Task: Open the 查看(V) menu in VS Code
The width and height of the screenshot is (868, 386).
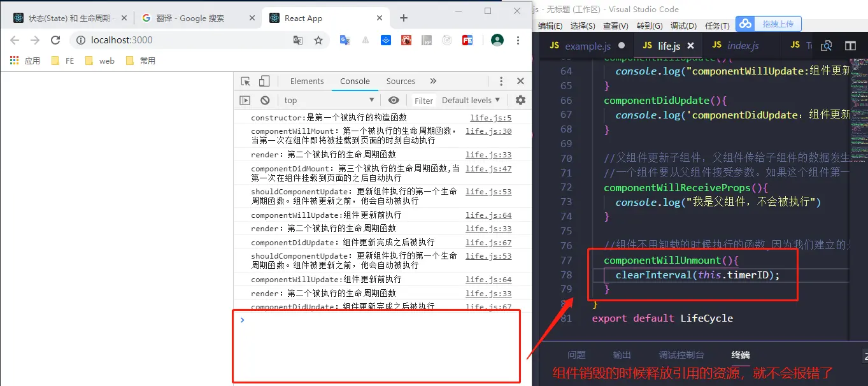Action: pos(616,26)
